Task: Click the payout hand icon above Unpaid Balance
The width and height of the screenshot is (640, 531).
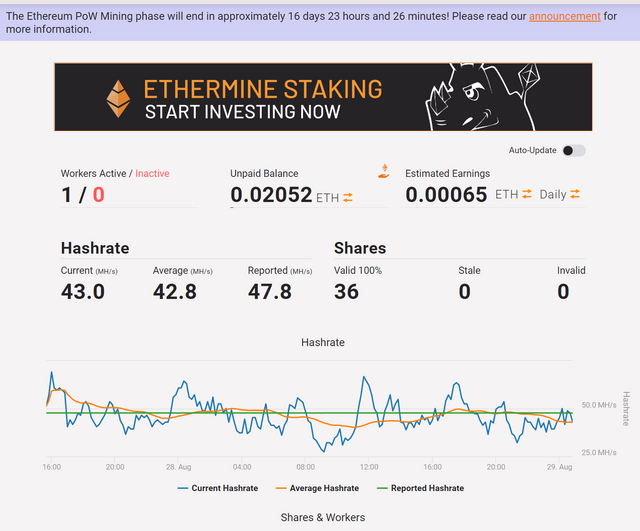Action: [383, 171]
